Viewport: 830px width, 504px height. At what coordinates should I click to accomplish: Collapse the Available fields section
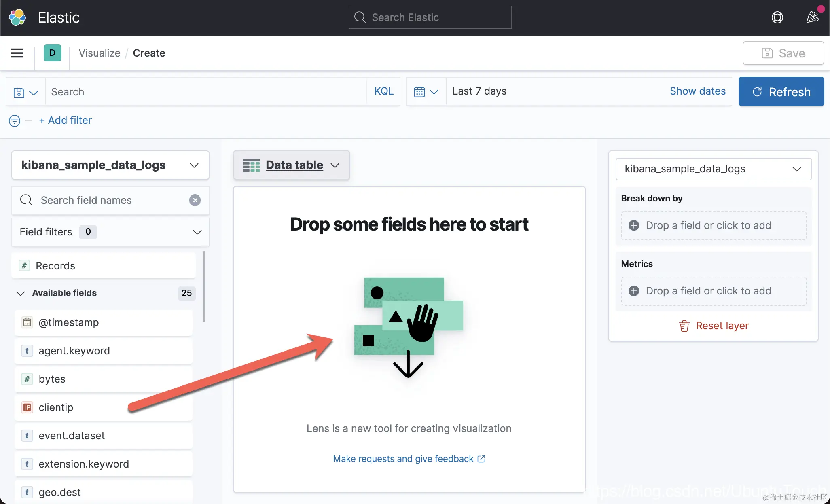[21, 293]
